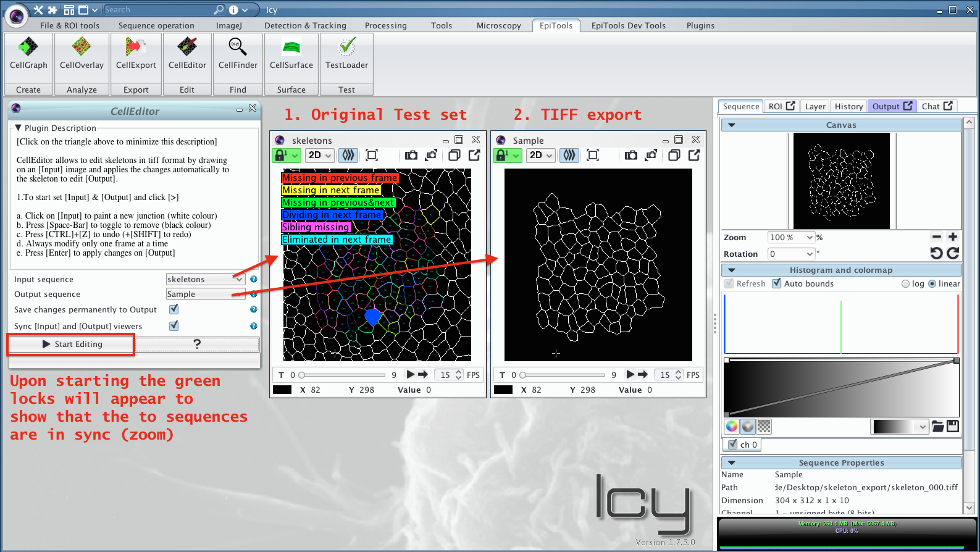
Task: Toggle Auto bounds checkbox
Action: (x=777, y=283)
